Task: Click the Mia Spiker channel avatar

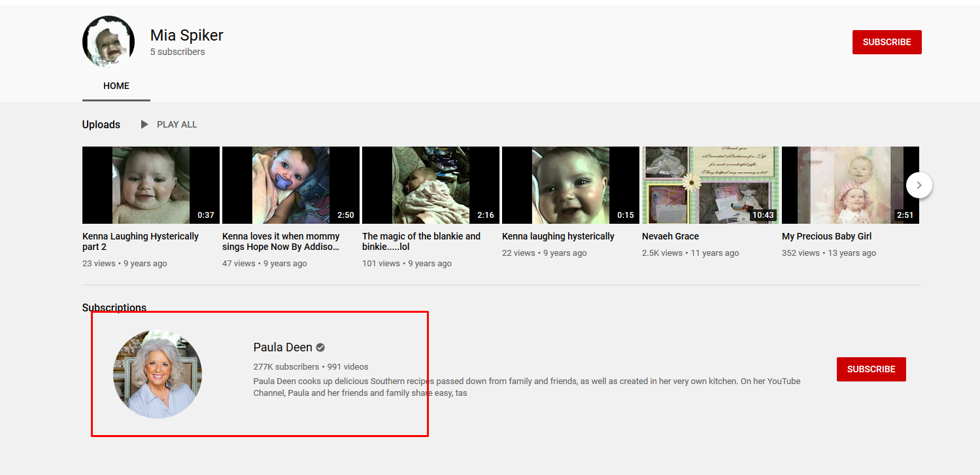Action: tap(109, 42)
